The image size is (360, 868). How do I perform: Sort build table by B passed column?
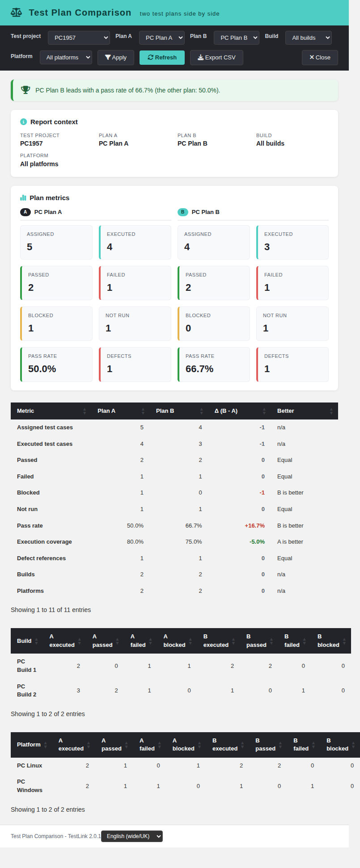(x=259, y=641)
